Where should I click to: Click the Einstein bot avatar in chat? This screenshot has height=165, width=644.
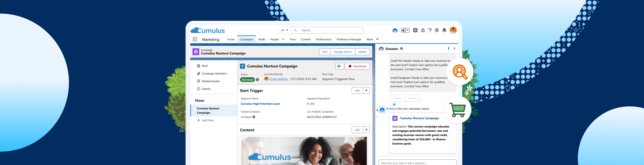pos(382,110)
